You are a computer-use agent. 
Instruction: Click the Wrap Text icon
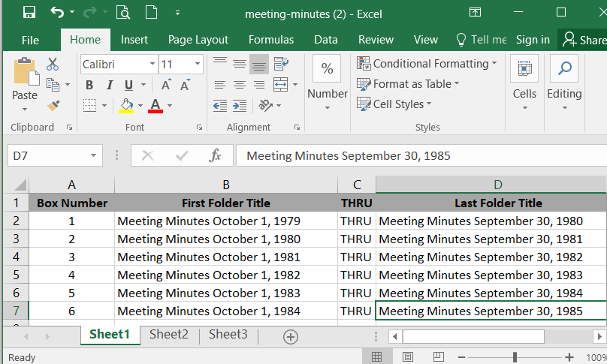point(281,64)
